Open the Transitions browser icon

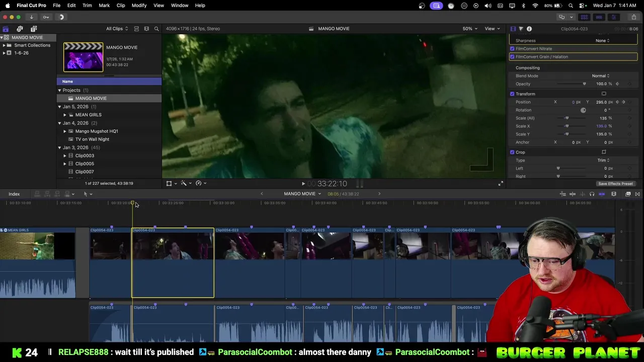pyautogui.click(x=637, y=194)
